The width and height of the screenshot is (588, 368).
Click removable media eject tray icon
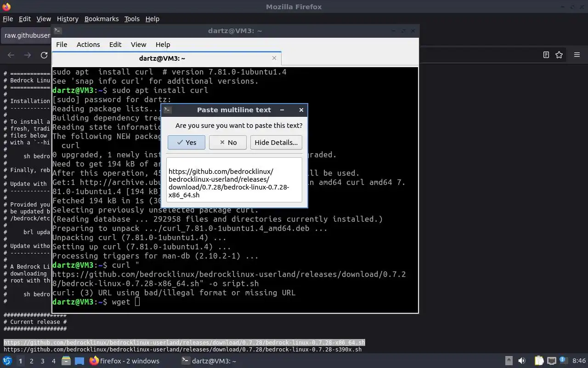[509, 361]
